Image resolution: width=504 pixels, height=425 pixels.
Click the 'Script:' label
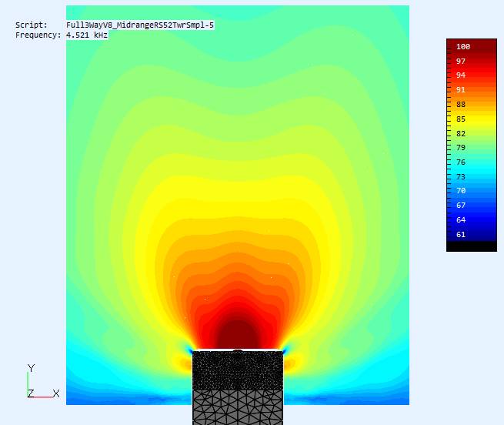pyautogui.click(x=32, y=25)
